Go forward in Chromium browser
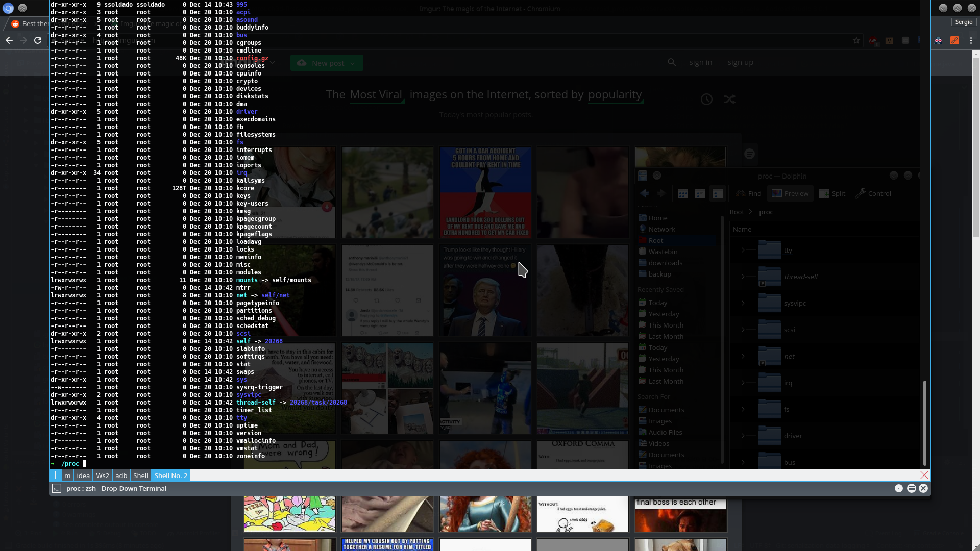Screen dimensions: 980x551 pyautogui.click(x=23, y=40)
